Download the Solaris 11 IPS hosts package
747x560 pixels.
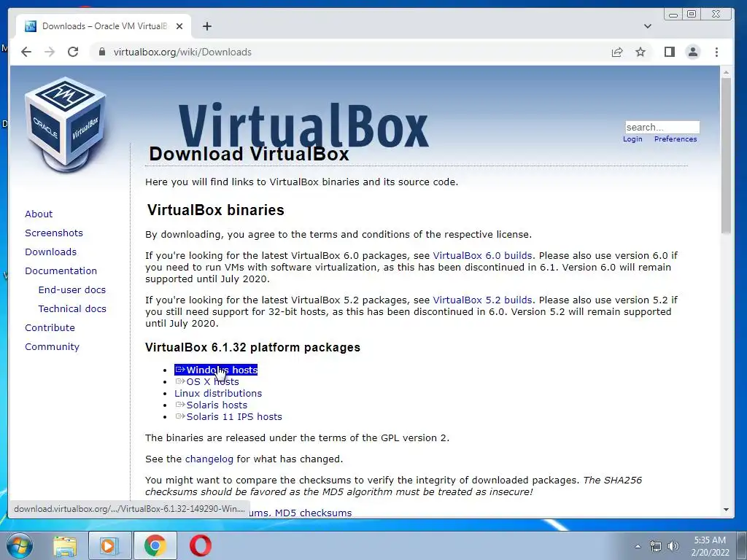pos(228,416)
